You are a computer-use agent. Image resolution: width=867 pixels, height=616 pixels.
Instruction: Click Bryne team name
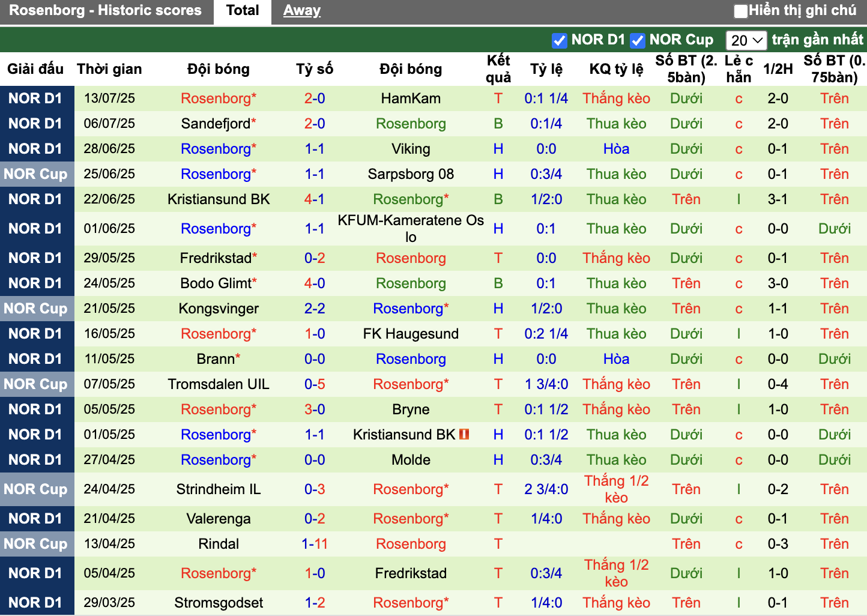point(411,409)
